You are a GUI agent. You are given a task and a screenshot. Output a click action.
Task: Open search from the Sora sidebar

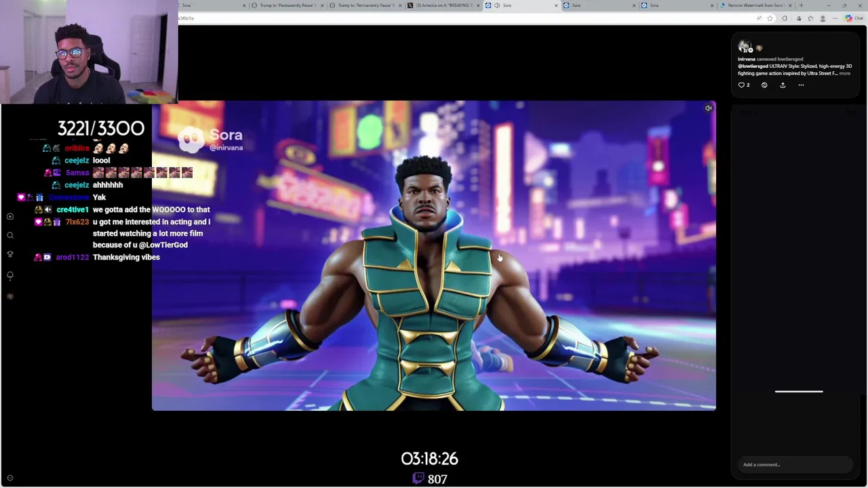(x=10, y=235)
